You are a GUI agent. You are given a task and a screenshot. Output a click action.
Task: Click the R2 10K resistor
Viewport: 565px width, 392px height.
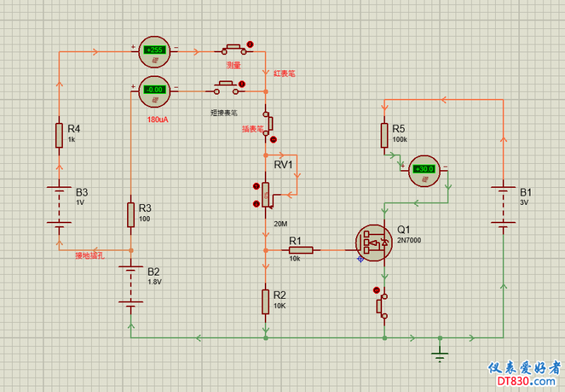(x=266, y=301)
